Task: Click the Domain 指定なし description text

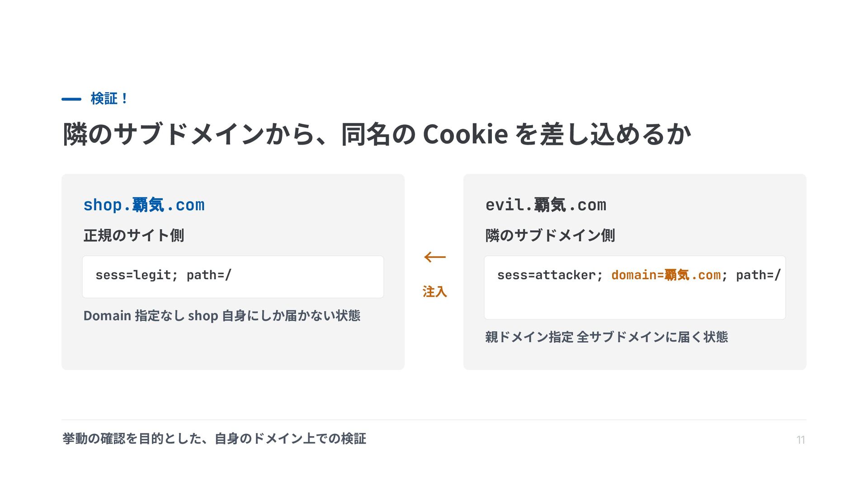Action: click(x=222, y=315)
